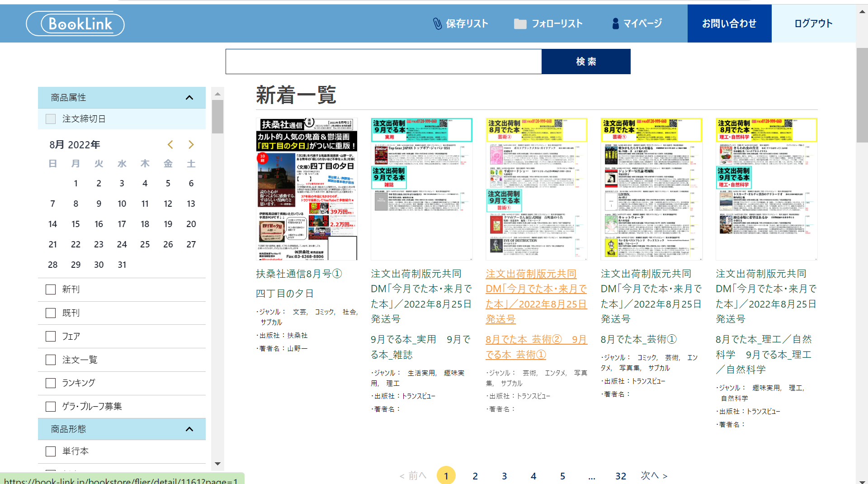Enable the 新刊 checkbox
Image resolution: width=868 pixels, height=484 pixels.
pyautogui.click(x=51, y=289)
